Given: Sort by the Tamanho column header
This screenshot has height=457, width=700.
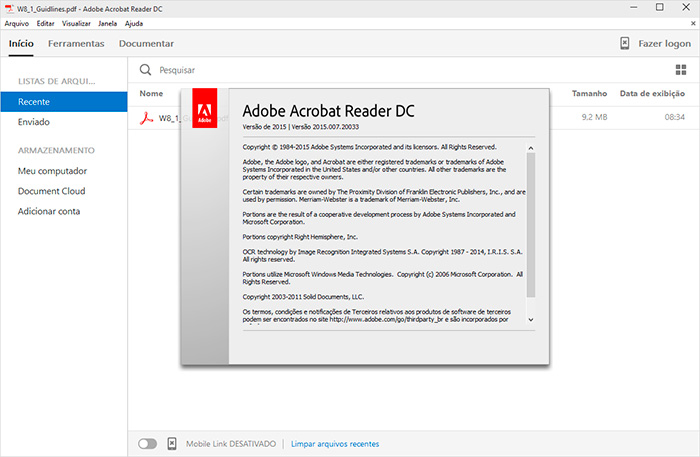Looking at the screenshot, I should [x=589, y=93].
